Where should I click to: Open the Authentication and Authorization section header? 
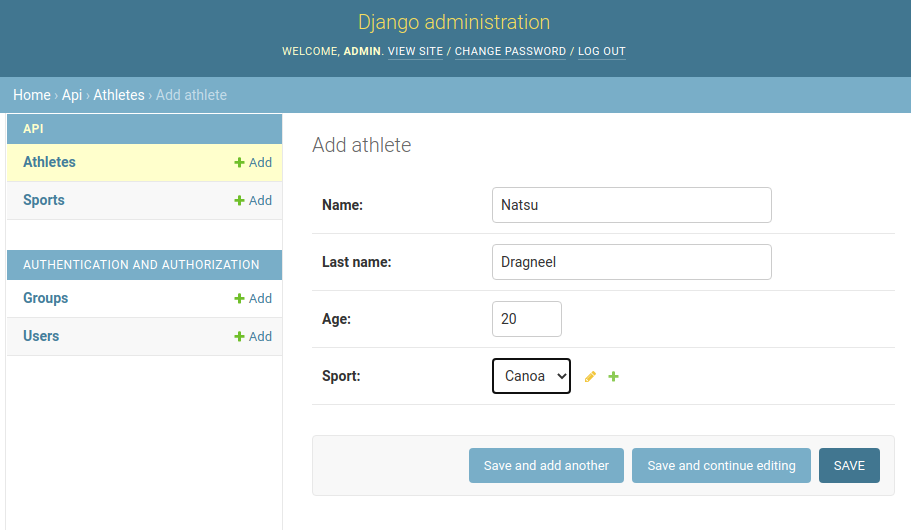coord(141,265)
